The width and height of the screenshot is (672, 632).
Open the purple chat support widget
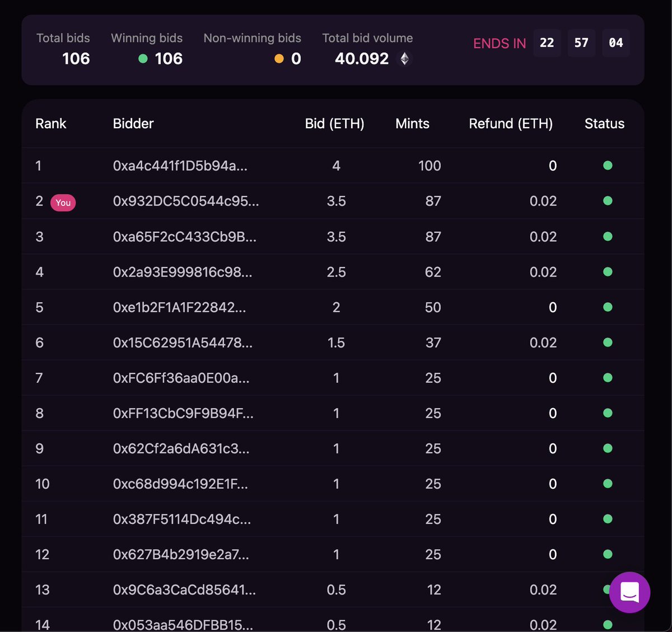(x=629, y=592)
